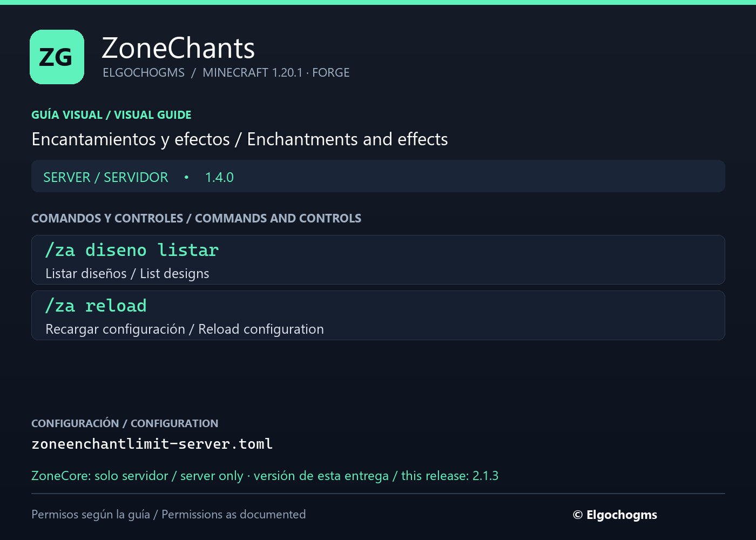Click the Recargar configuración / Reload configuration description

tap(185, 329)
